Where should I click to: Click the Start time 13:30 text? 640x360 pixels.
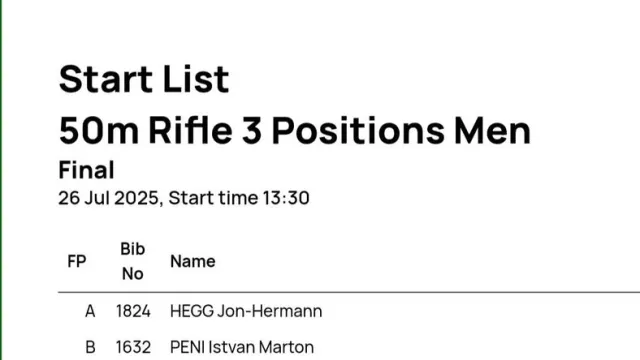239,198
